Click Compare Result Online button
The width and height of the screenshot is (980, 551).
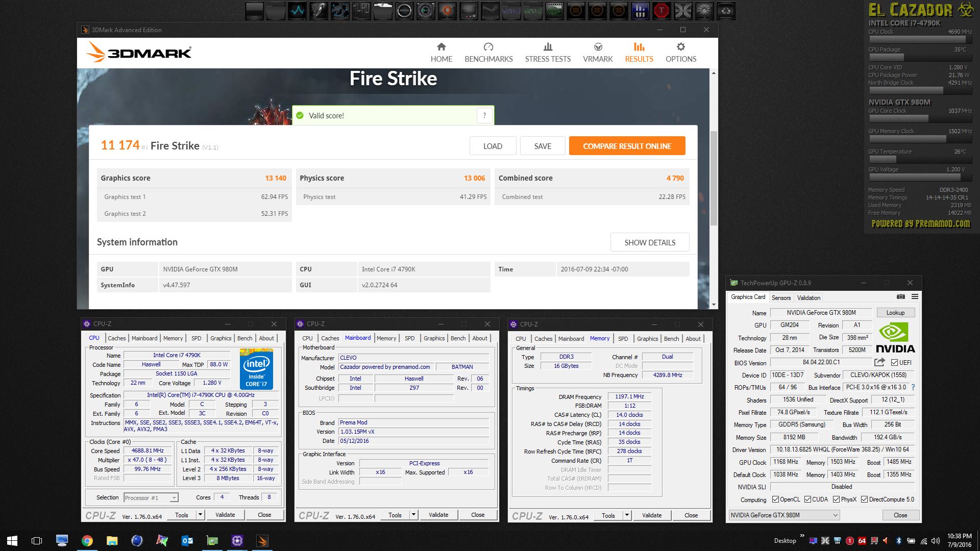(627, 146)
